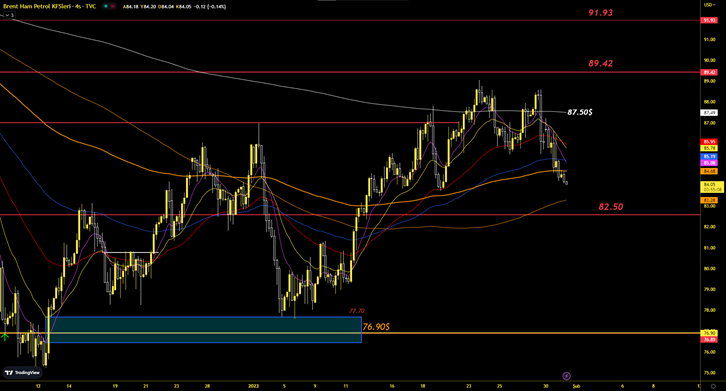Toggle the market status dots beside TVC

tap(110, 6)
